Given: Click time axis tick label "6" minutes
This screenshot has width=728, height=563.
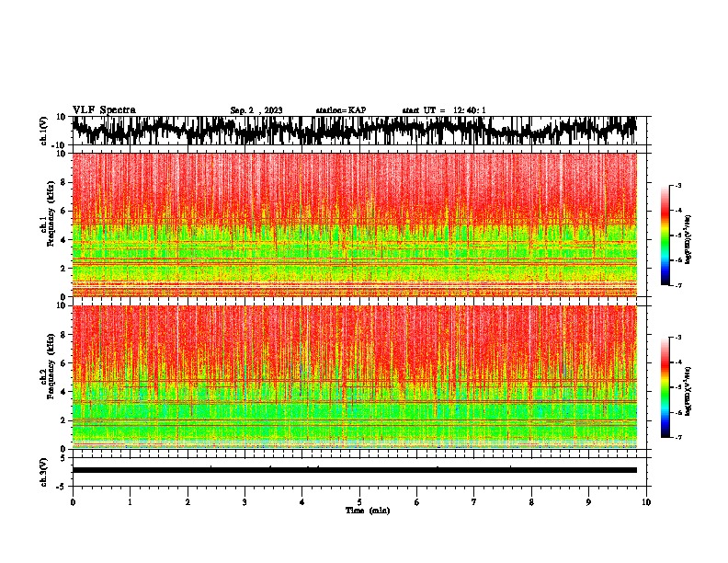Looking at the screenshot, I should point(416,502).
